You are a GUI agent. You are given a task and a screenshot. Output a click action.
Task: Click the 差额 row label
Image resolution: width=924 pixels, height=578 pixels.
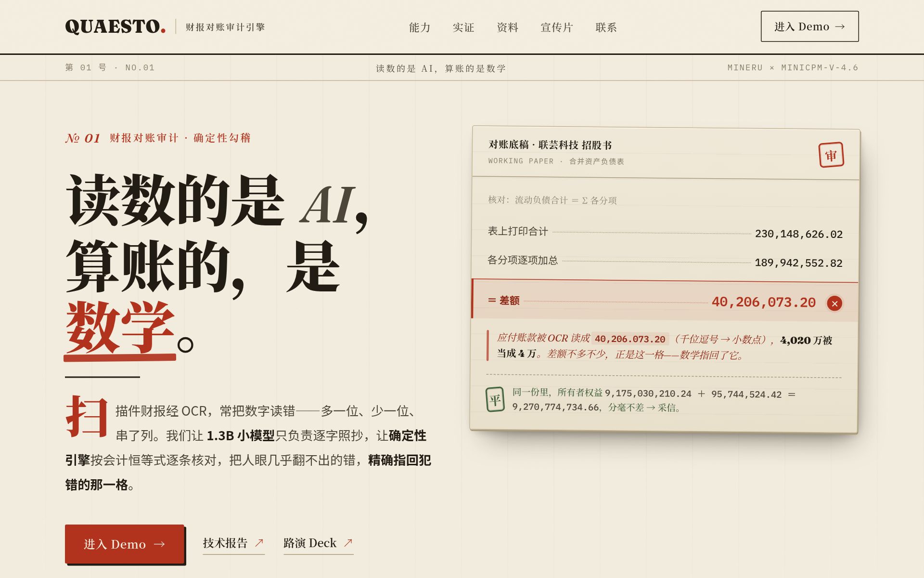(504, 301)
